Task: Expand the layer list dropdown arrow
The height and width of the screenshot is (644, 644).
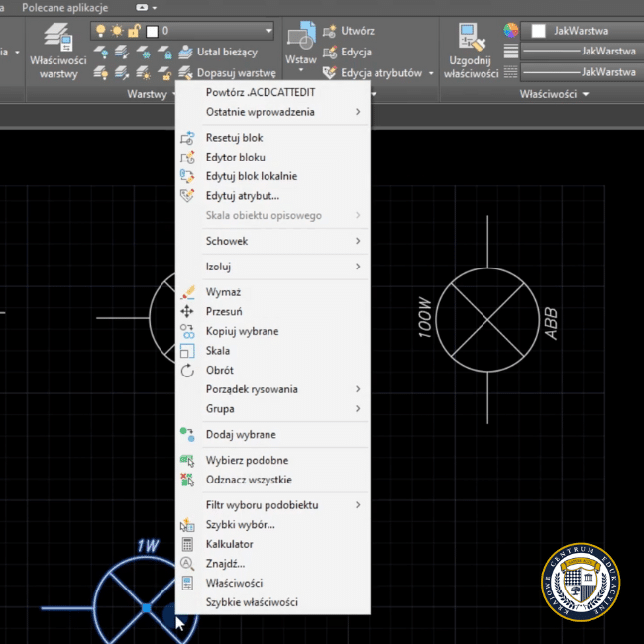Action: [x=268, y=31]
